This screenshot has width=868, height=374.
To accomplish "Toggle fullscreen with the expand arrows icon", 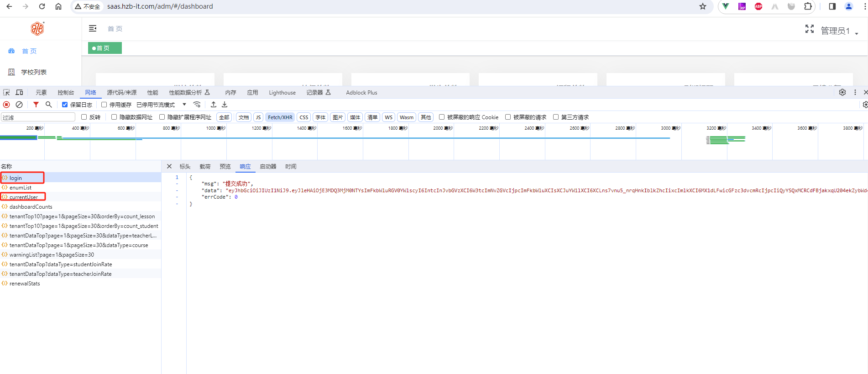I will [x=810, y=29].
